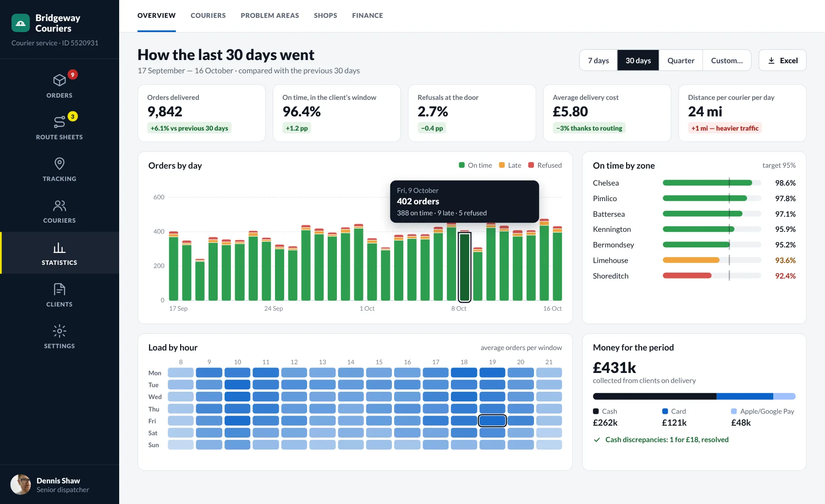Open the Orders sidebar icon
Screen dimensions: 825x504
coord(60,80)
